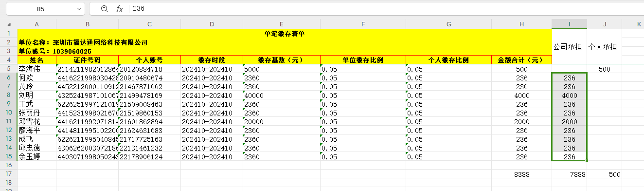Click deposit base cell 40000

[x=282, y=95]
